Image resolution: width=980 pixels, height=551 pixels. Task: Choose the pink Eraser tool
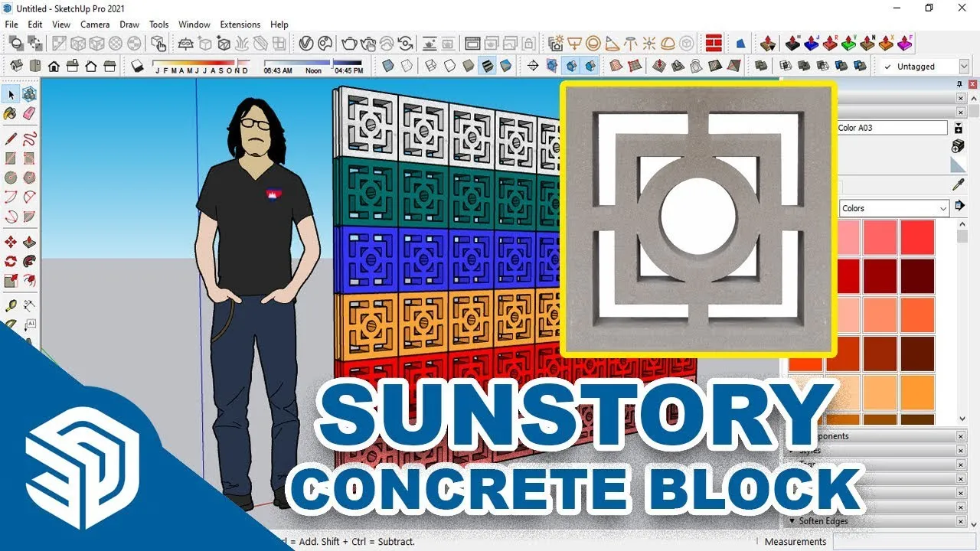point(29,113)
